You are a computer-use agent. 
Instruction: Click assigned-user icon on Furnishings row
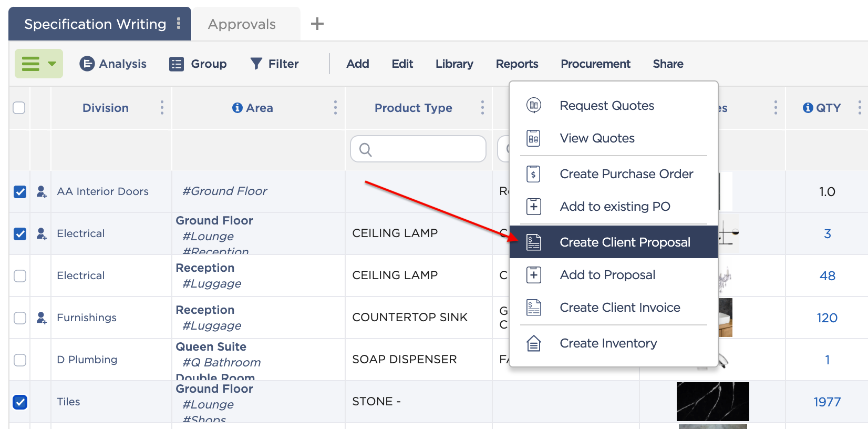42,318
